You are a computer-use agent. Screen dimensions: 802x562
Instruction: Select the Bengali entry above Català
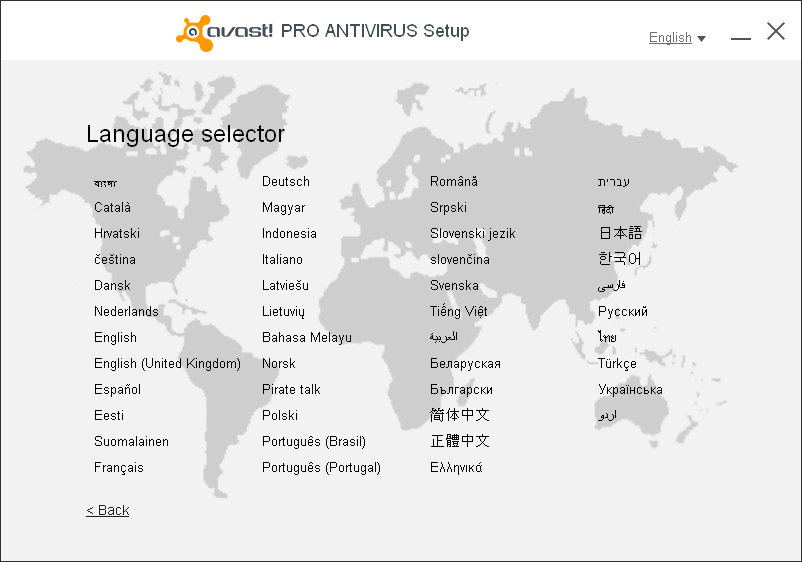(105, 183)
